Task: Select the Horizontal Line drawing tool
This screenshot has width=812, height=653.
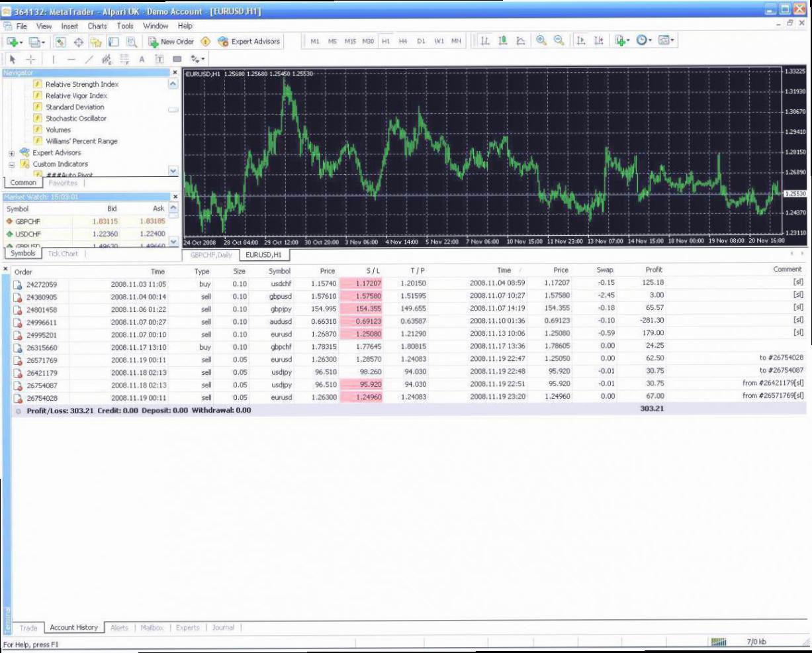Action: tap(71, 60)
